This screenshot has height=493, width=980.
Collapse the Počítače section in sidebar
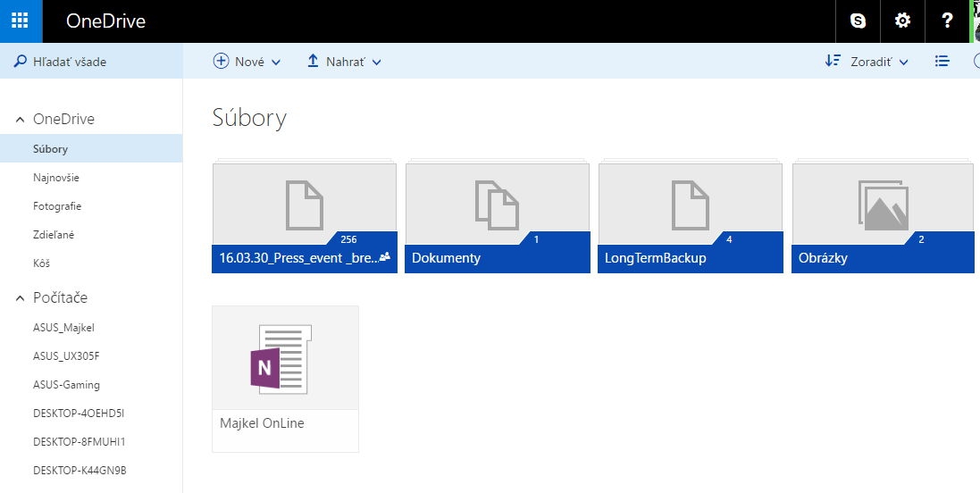coord(21,298)
